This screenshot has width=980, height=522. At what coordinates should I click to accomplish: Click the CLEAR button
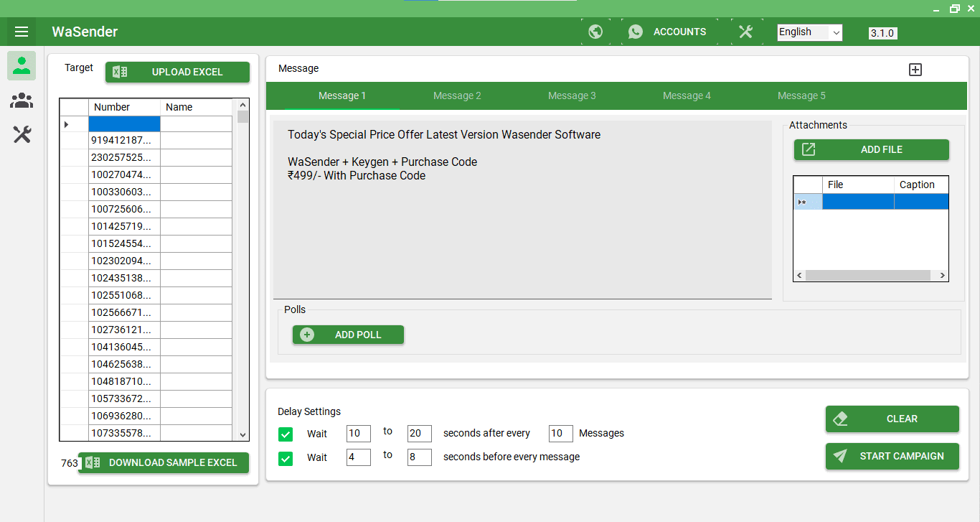[892, 419]
